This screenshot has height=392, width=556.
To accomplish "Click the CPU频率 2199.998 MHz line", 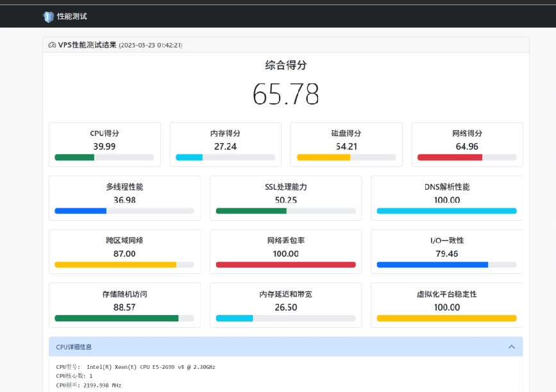I will tap(88, 385).
